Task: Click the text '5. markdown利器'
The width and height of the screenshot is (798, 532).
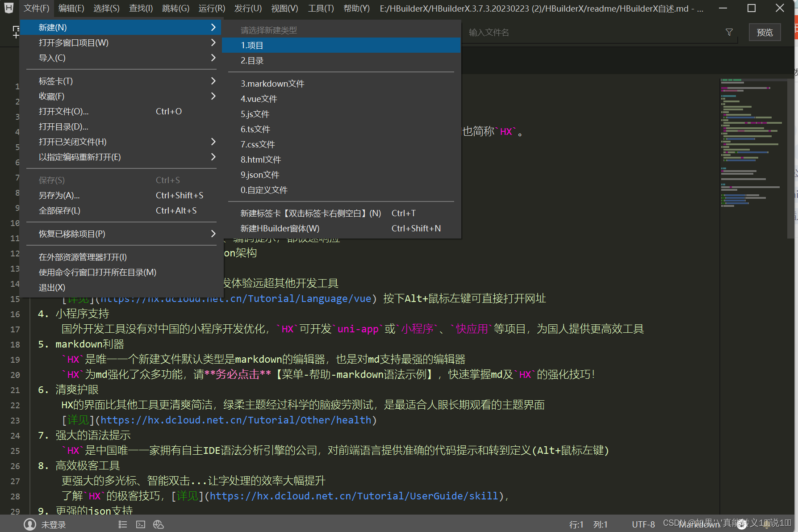Action: (81, 344)
